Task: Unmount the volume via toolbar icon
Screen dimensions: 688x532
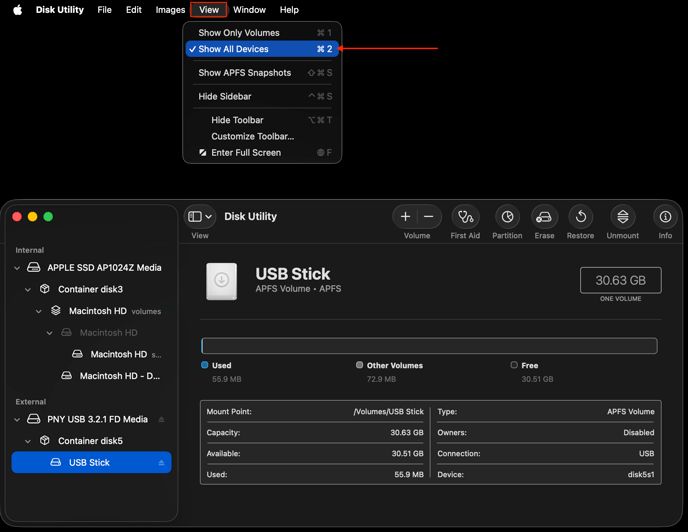Action: pyautogui.click(x=622, y=217)
